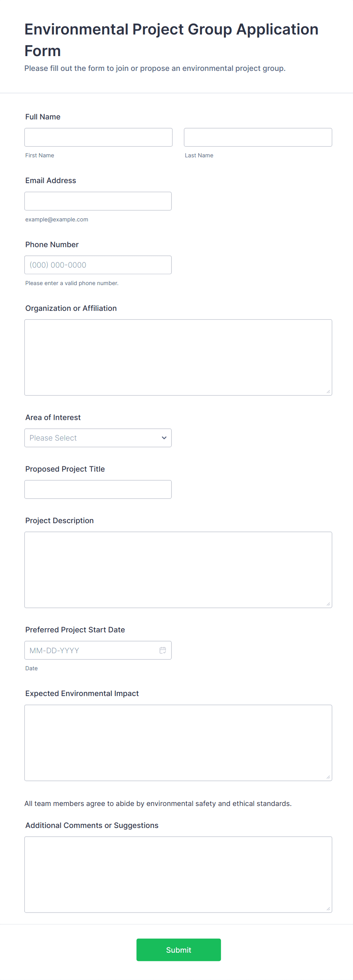Grab the Organization or Affiliation resize handle

click(328, 392)
